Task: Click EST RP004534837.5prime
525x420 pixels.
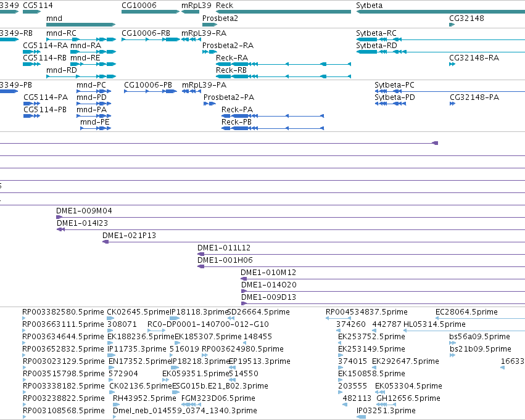Action: [366, 312]
